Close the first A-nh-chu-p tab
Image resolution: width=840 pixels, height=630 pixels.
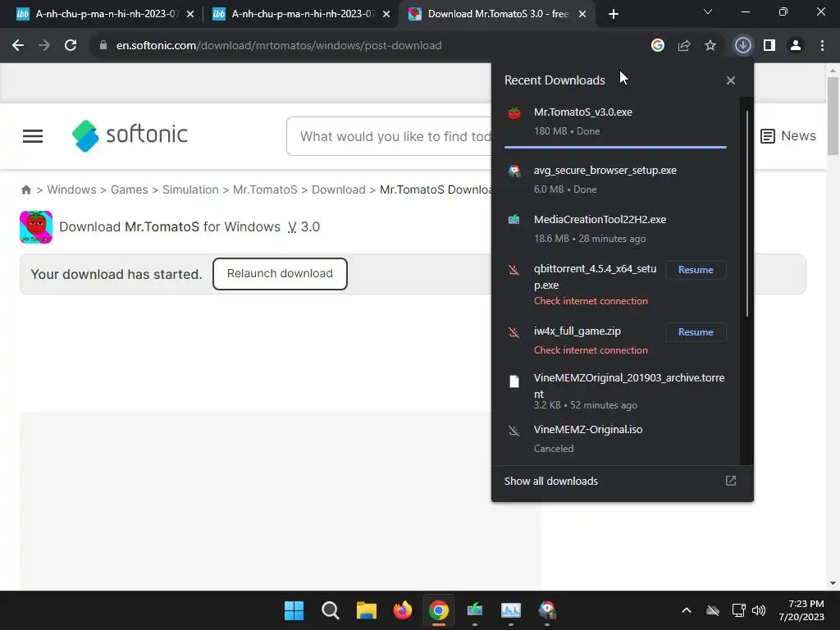tap(190, 15)
